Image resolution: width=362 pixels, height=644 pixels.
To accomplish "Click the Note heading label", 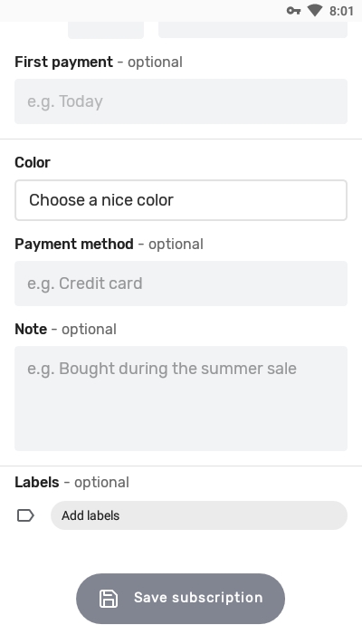I will [31, 329].
